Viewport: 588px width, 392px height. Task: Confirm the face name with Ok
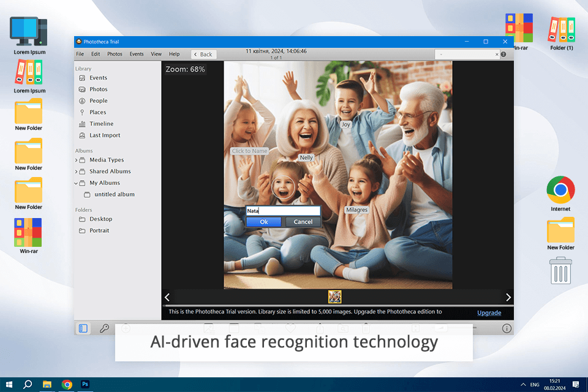(x=263, y=222)
